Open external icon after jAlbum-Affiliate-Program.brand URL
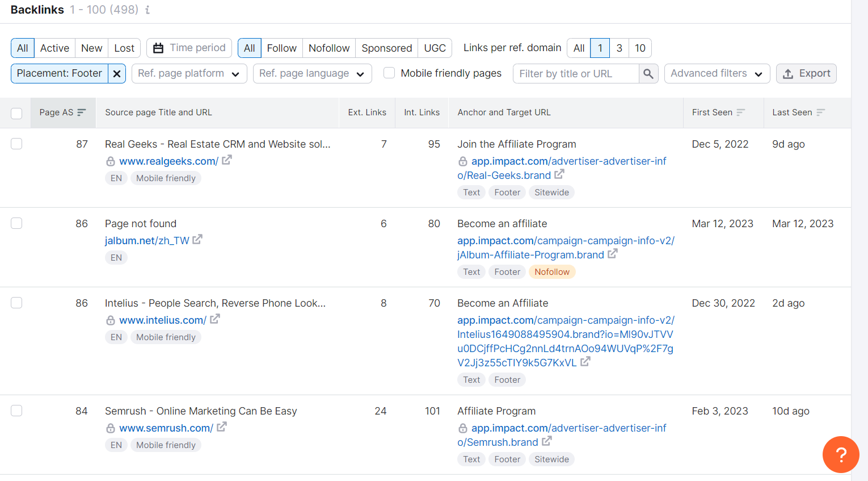 [613, 254]
